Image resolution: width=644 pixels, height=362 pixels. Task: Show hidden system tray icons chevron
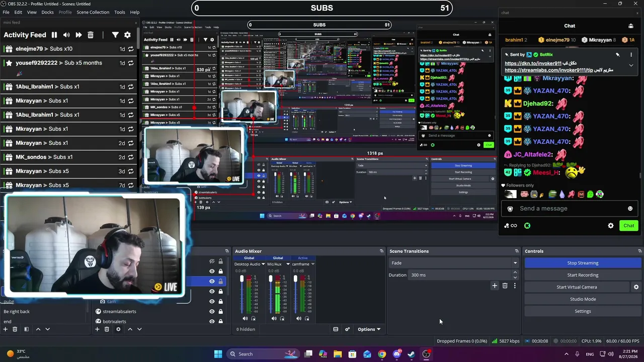click(566, 354)
